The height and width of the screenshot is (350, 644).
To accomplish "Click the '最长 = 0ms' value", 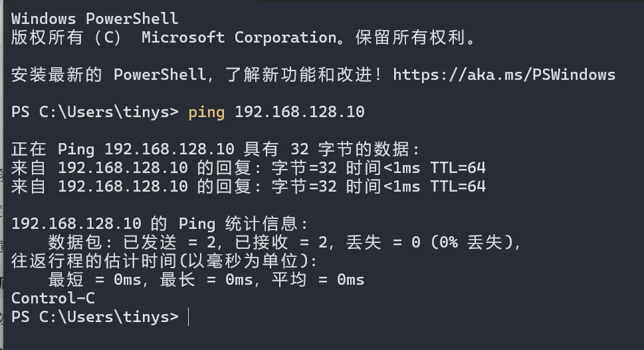I will tap(206, 279).
